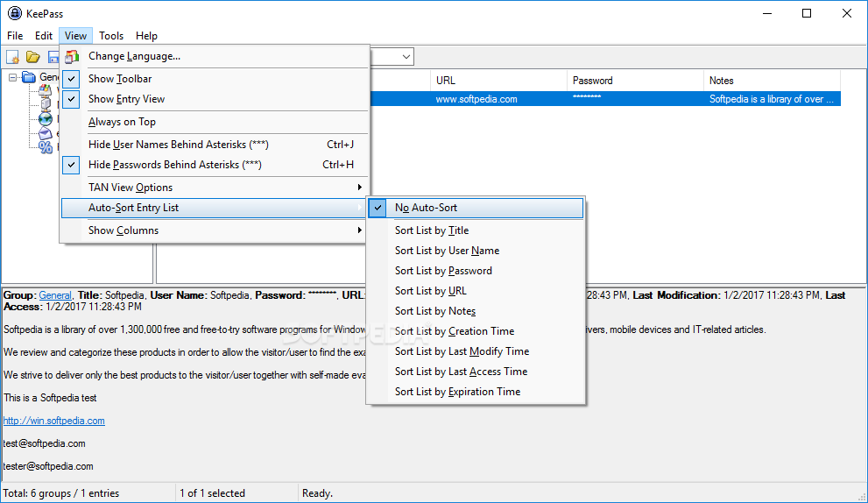The width and height of the screenshot is (868, 503).
Task: Choose Sort List by User Name
Action: pos(476,251)
